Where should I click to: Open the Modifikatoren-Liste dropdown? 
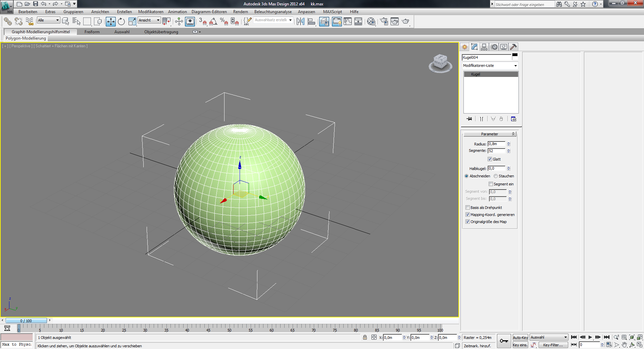coord(490,66)
